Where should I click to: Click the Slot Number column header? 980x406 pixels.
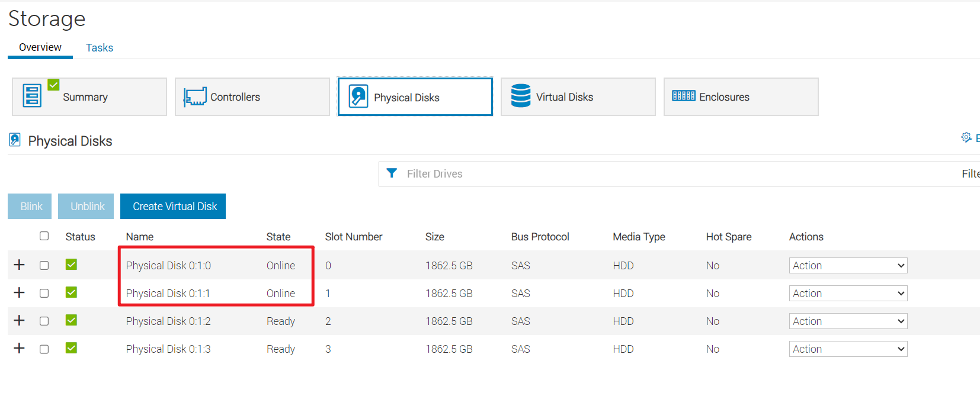click(354, 237)
